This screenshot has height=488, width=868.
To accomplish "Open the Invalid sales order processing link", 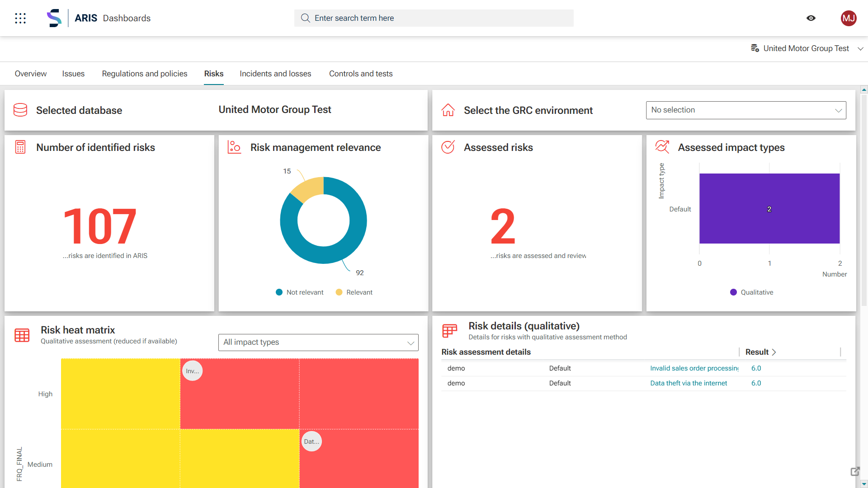I will 693,368.
